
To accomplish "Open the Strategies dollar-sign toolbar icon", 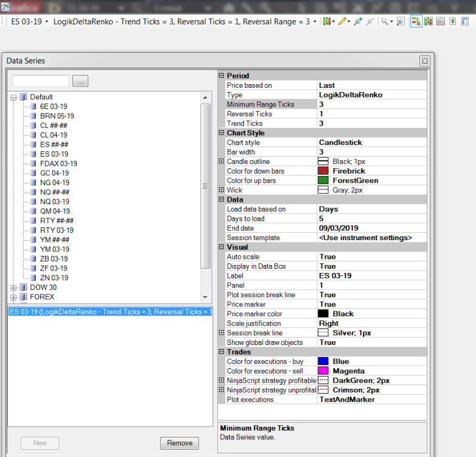I will (x=453, y=21).
